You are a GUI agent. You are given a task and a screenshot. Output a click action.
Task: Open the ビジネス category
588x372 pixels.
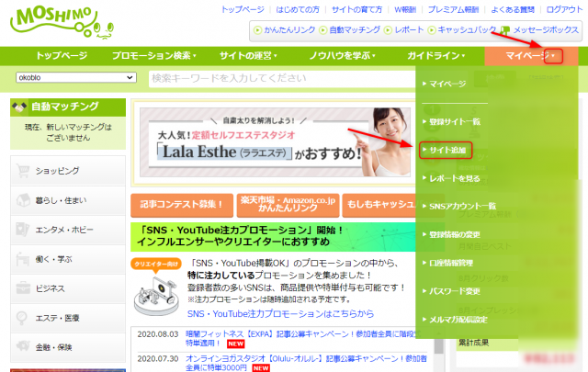[x=68, y=288]
